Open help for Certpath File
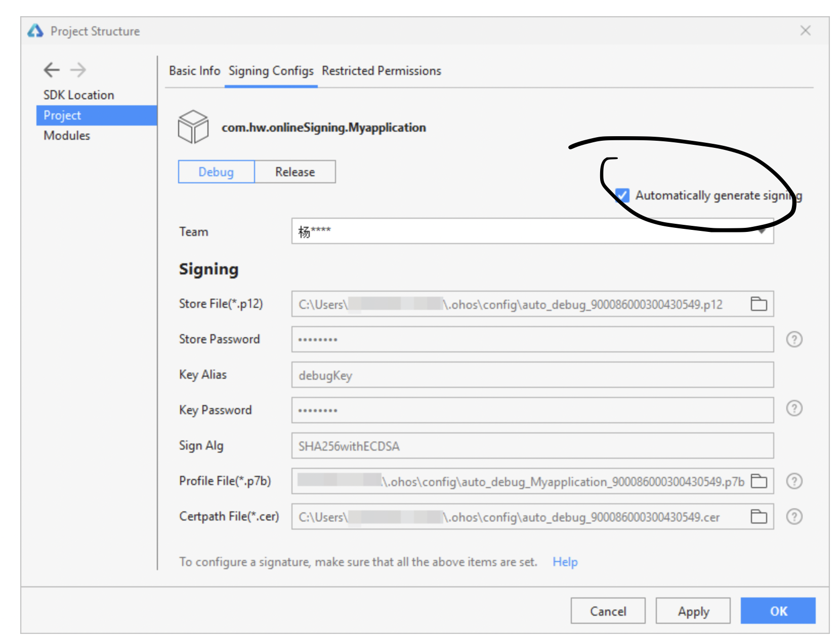840x641 pixels. pyautogui.click(x=794, y=516)
